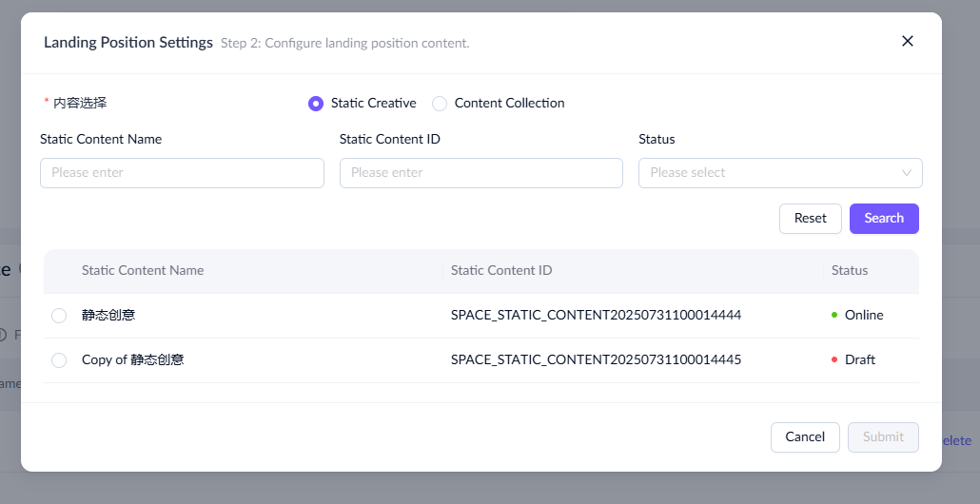The image size is (980, 504).
Task: Select the 静态创意 row radio button
Action: point(59,316)
